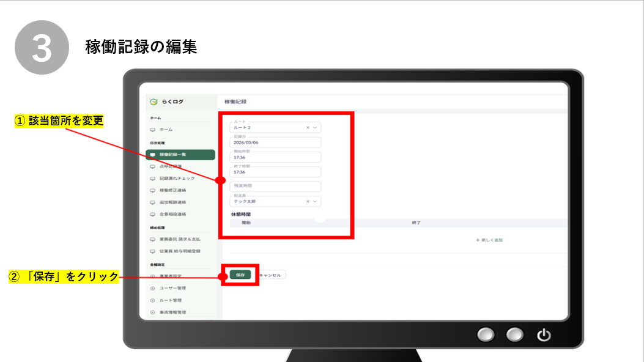The width and height of the screenshot is (644, 362).
Task: Click the 記録日 date field
Action: point(275,142)
